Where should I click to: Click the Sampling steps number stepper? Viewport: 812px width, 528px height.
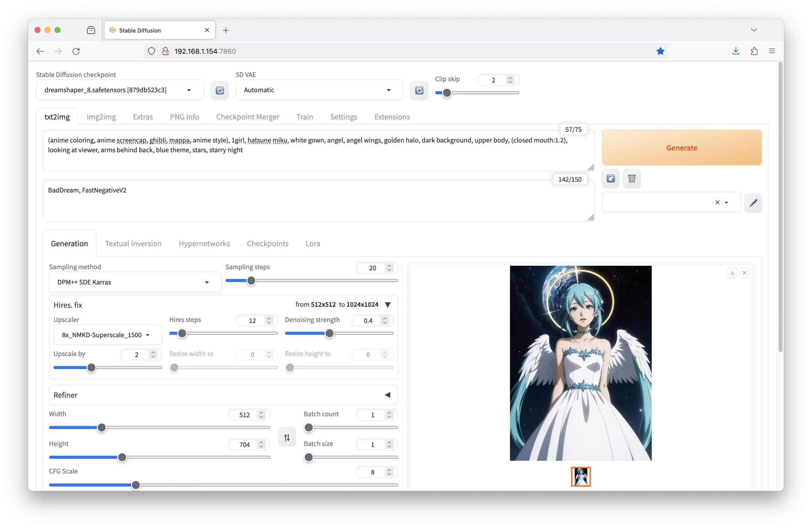point(389,268)
